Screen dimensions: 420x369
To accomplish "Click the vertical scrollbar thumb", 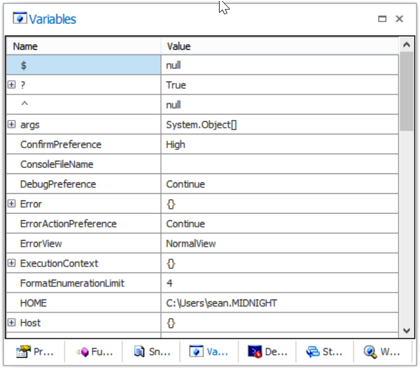I will (407, 91).
